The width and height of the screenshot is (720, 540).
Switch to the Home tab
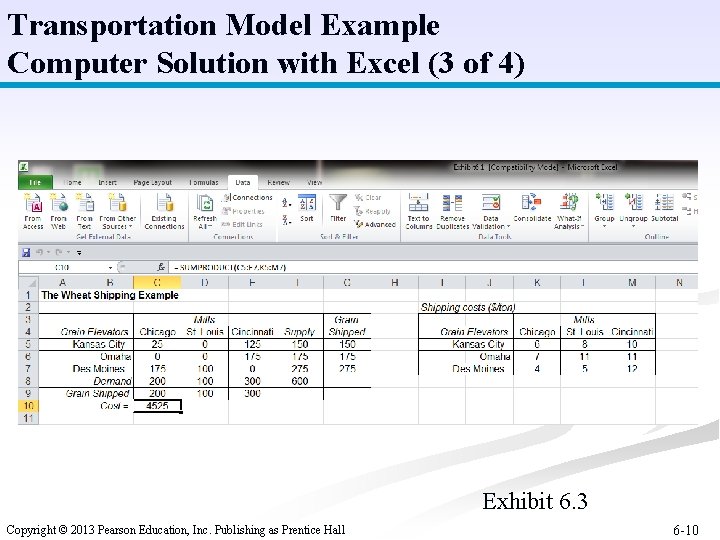coord(72,182)
